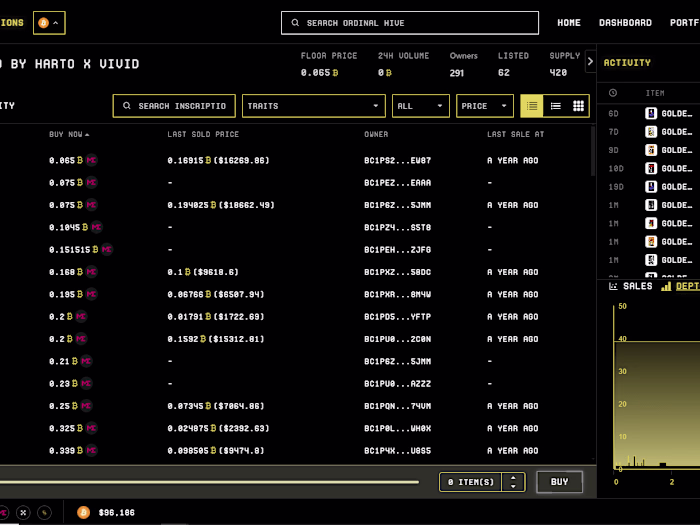
Task: Open owner BC1PQN...74VM
Action: pyautogui.click(x=397, y=406)
